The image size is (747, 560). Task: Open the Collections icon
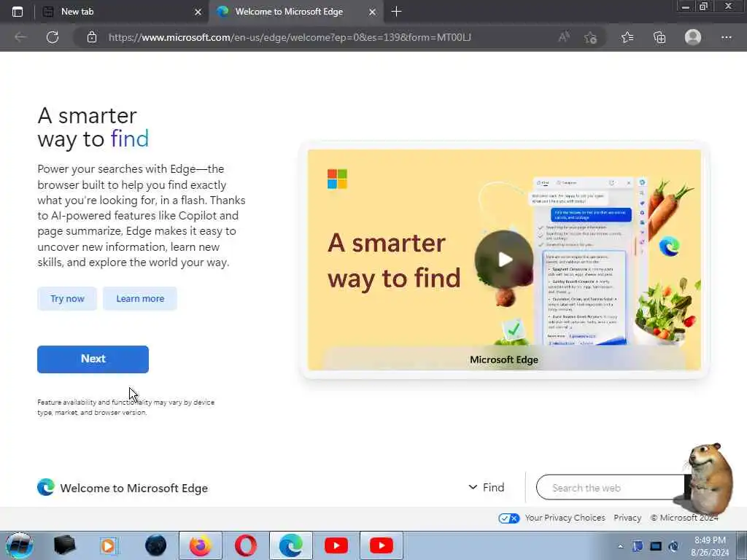point(659,37)
